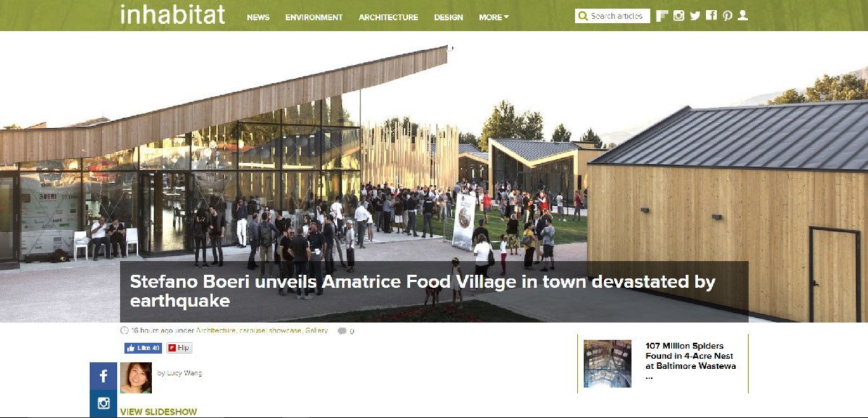The width and height of the screenshot is (868, 418).
Task: Go to the DESIGN section
Action: click(448, 17)
